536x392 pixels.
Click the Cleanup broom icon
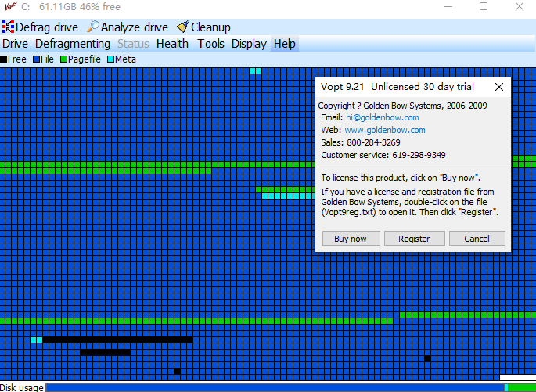click(x=182, y=27)
